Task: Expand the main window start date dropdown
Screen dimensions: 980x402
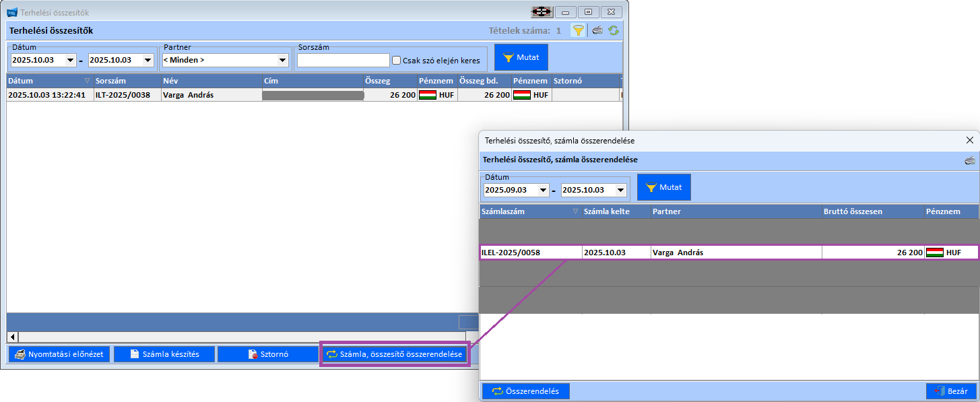Action: point(70,60)
